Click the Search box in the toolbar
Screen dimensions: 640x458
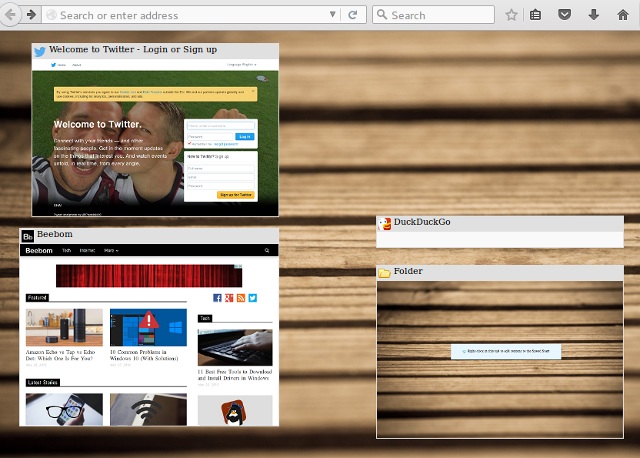point(433,15)
